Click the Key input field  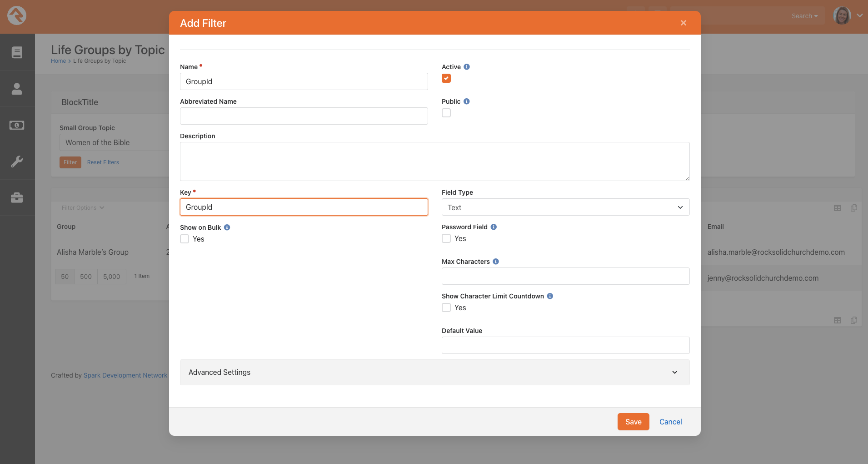(x=304, y=207)
